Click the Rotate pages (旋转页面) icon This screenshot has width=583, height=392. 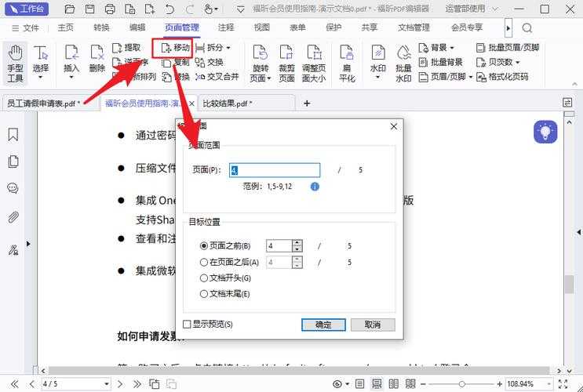pyautogui.click(x=260, y=62)
